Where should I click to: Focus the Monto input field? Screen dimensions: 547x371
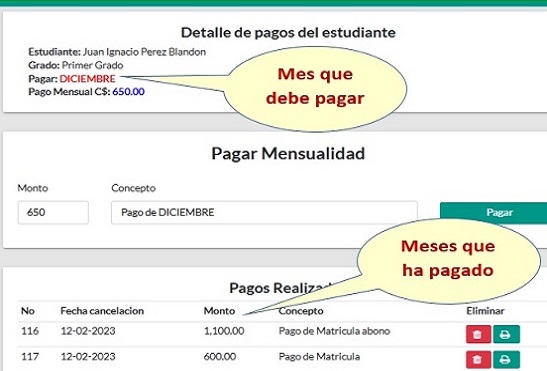(x=53, y=212)
